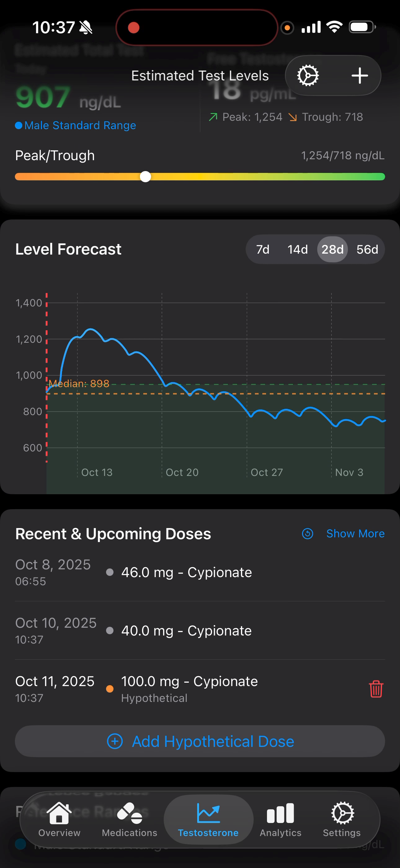This screenshot has height=868, width=400.
Task: Open the Oct 8 46.0 mg Cypionate dose
Action: click(186, 572)
